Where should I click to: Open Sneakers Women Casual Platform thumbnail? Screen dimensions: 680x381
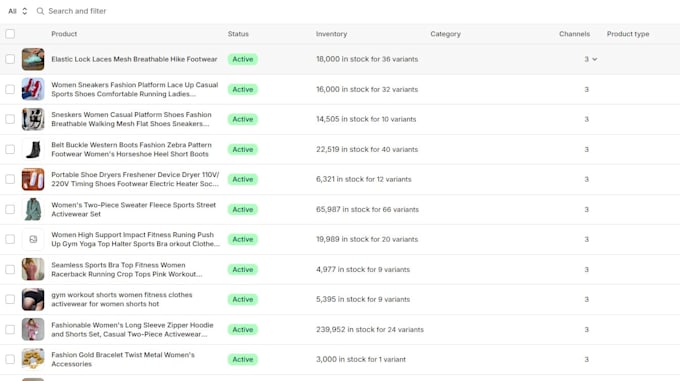coord(33,119)
